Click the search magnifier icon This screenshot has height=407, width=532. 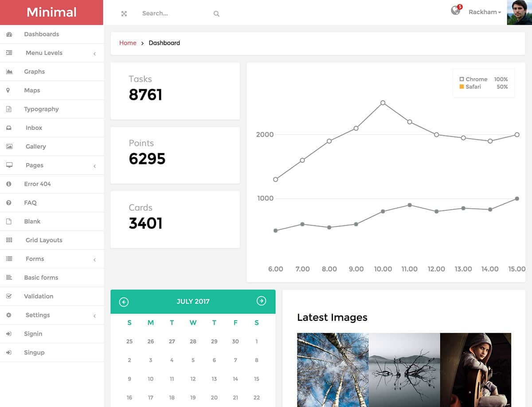[216, 14]
